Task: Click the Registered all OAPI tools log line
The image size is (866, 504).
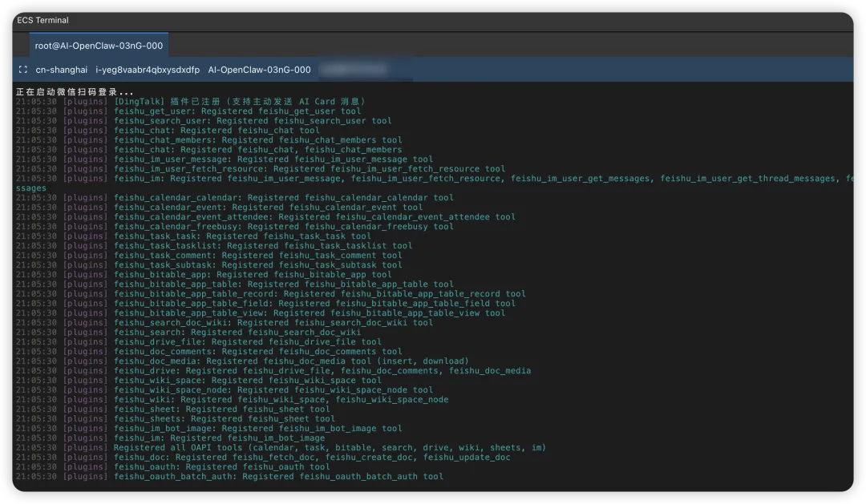Action: [281, 448]
